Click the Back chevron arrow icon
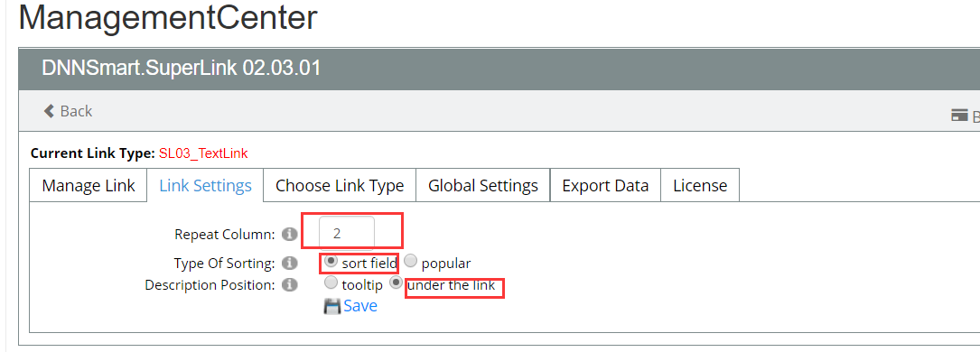Screen dimensions: 980x352 tap(49, 111)
